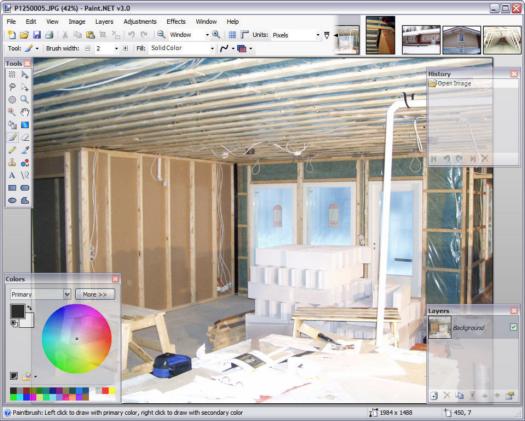Select the Zoom tool in Tools panel

pos(25,99)
